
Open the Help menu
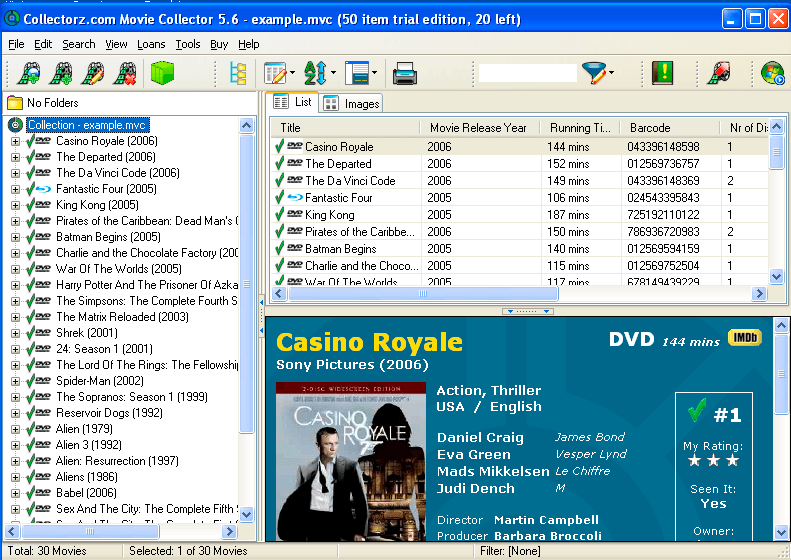[249, 44]
